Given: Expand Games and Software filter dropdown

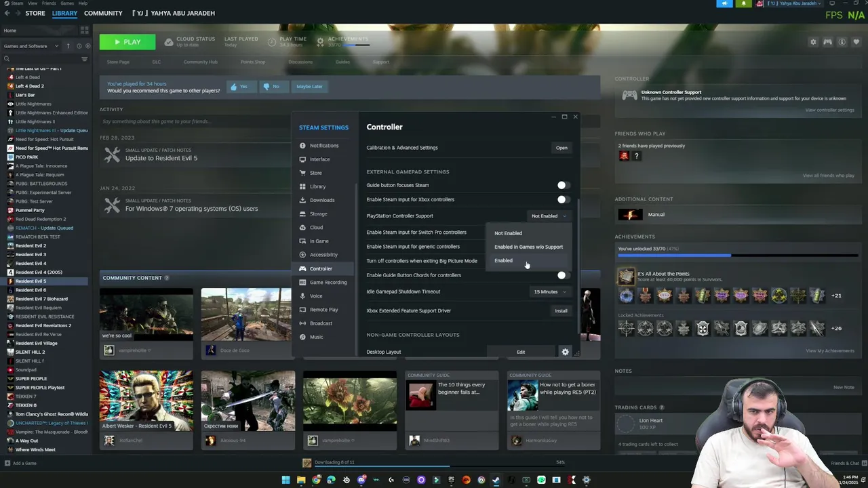Looking at the screenshot, I should pos(31,46).
